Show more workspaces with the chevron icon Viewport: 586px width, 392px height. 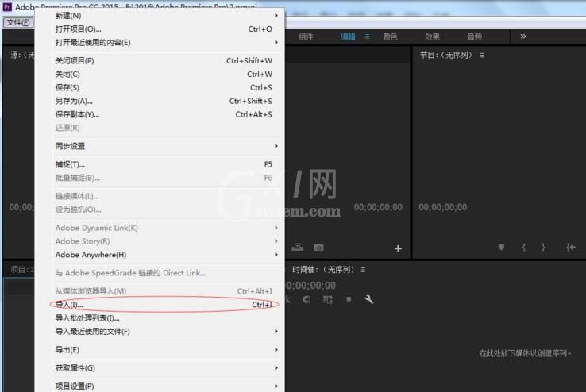[522, 37]
